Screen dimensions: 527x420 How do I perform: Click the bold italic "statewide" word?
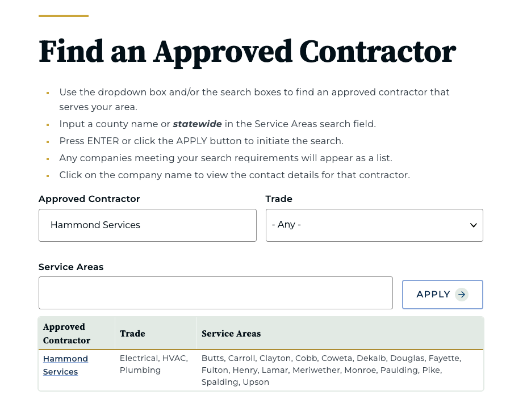click(x=197, y=124)
